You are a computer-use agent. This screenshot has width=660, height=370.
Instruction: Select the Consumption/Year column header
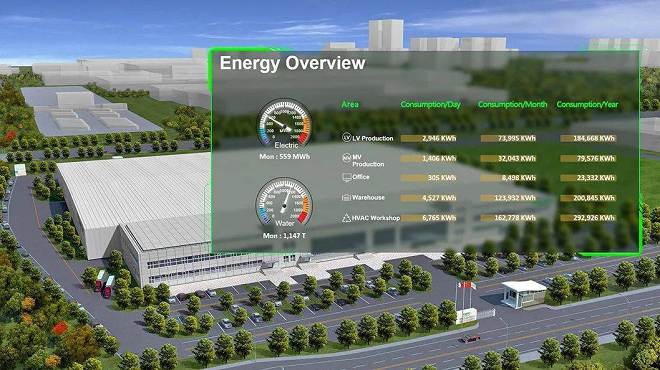pyautogui.click(x=587, y=104)
